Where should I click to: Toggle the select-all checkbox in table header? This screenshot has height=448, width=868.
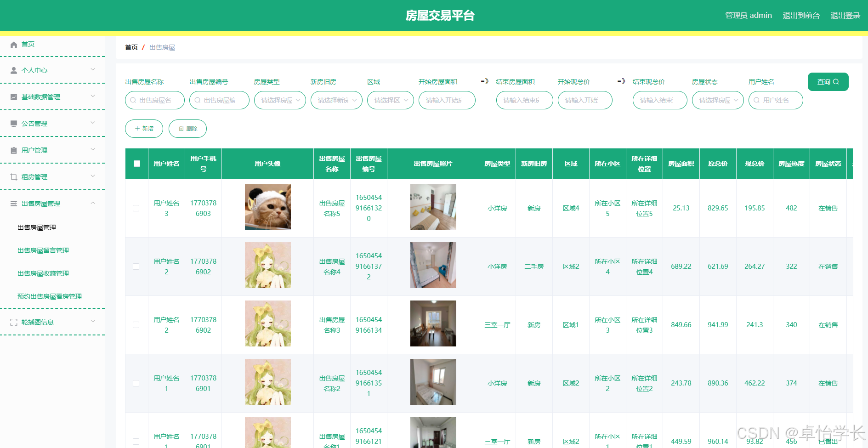[x=137, y=164]
